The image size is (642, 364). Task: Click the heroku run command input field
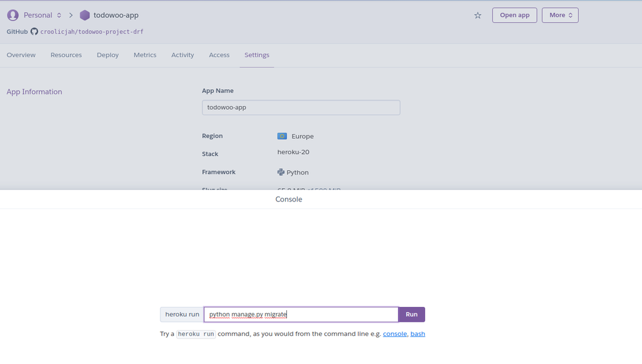(x=301, y=315)
